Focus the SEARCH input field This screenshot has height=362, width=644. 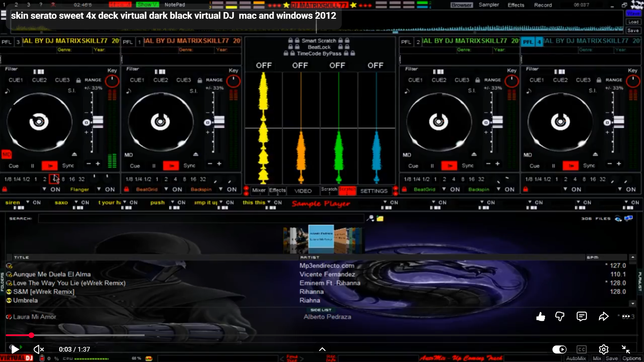(201, 219)
